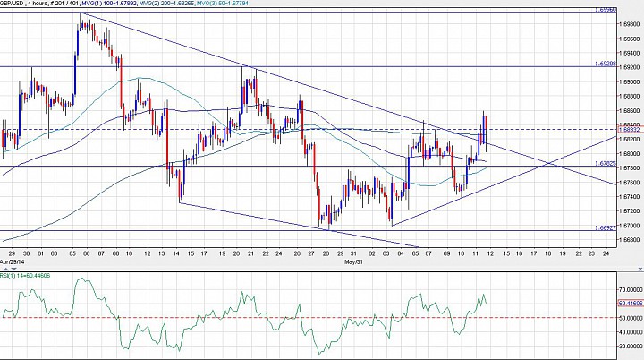Click the '4 hours' timeframe label

click(38, 3)
